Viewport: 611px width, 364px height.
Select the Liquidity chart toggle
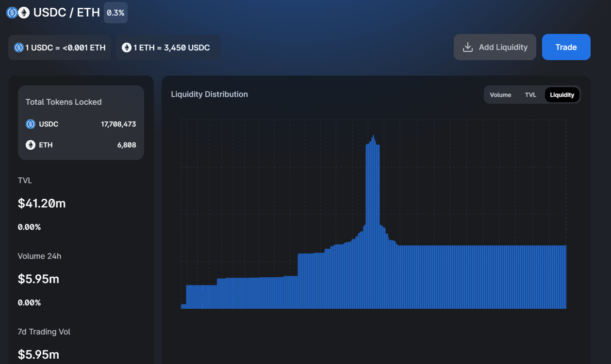562,95
